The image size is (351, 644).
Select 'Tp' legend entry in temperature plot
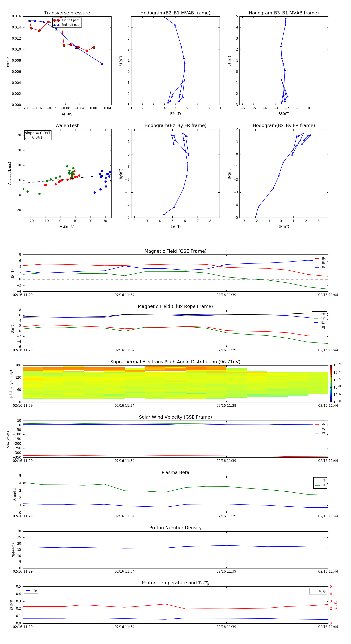click(x=31, y=591)
